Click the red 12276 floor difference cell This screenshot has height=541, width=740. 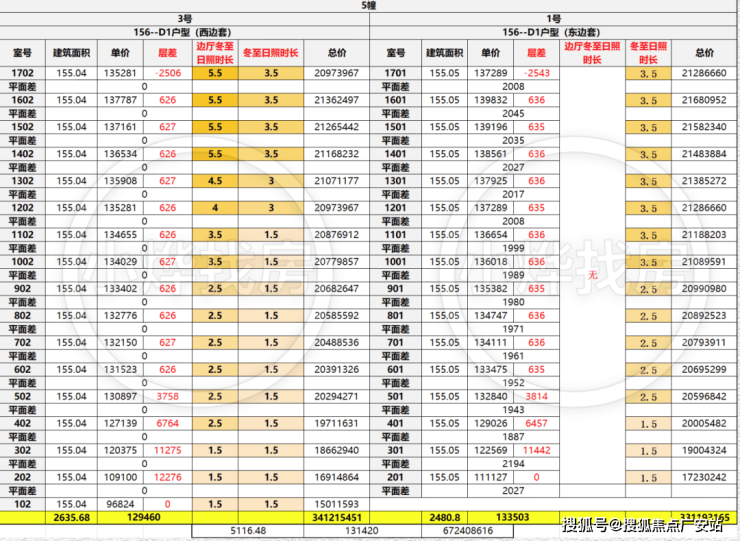coord(168,477)
